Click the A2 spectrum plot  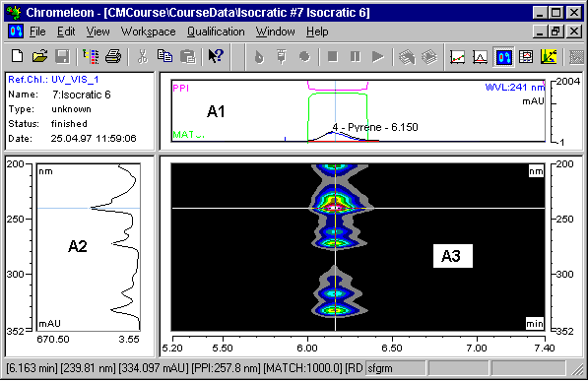point(89,247)
